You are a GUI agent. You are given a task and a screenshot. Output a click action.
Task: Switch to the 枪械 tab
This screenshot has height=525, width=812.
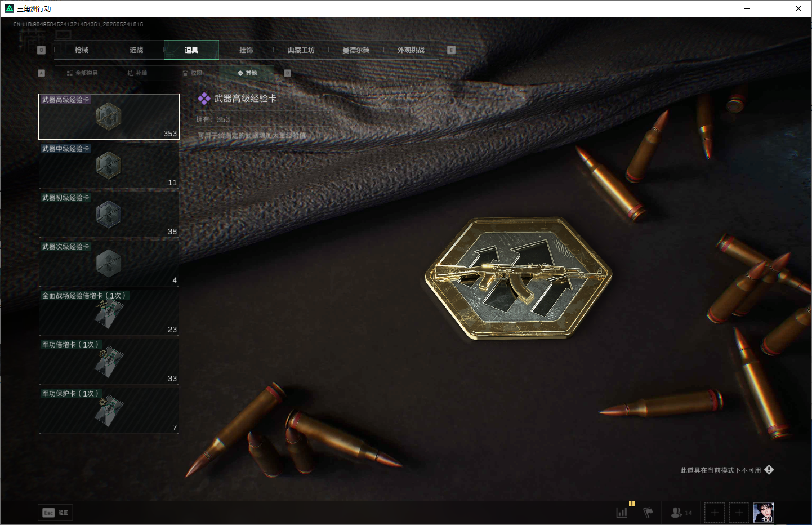[x=82, y=50]
